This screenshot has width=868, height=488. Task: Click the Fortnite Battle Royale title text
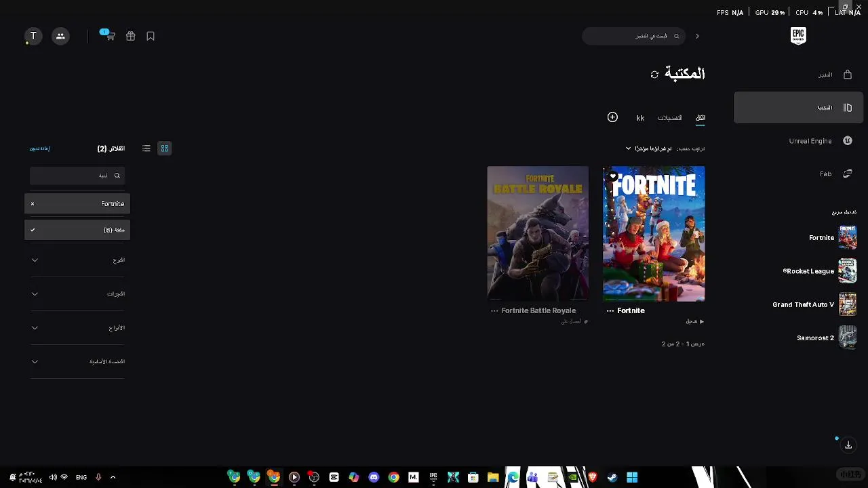point(539,311)
